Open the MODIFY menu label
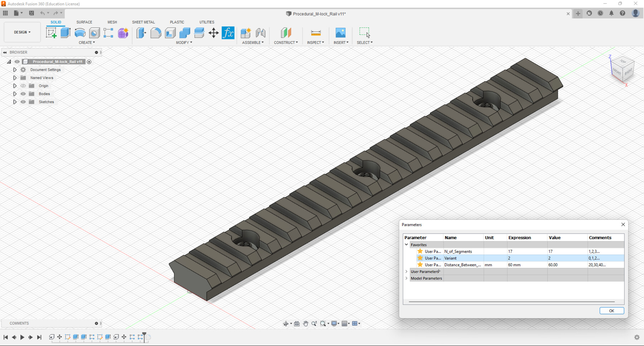This screenshot has height=346, width=644. [184, 43]
